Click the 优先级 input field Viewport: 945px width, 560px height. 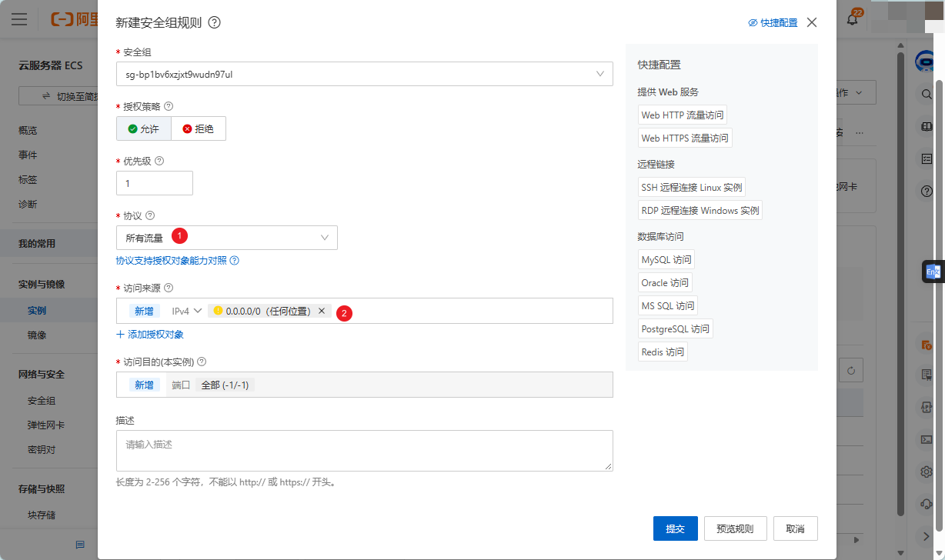155,183
